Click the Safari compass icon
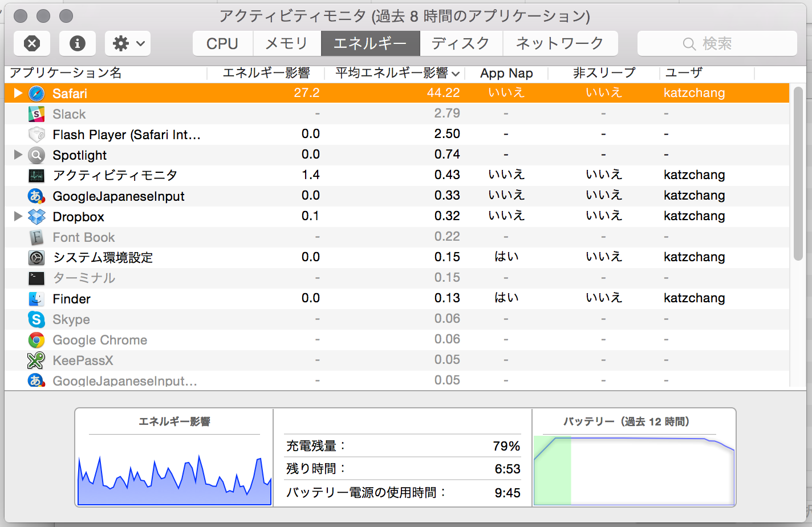Image resolution: width=812 pixels, height=527 pixels. coord(36,94)
